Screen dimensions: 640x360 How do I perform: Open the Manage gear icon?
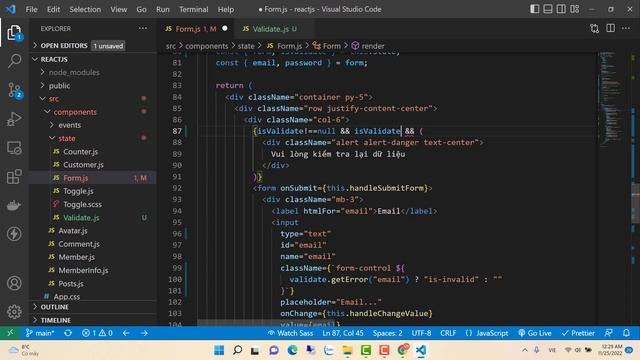pos(14,311)
